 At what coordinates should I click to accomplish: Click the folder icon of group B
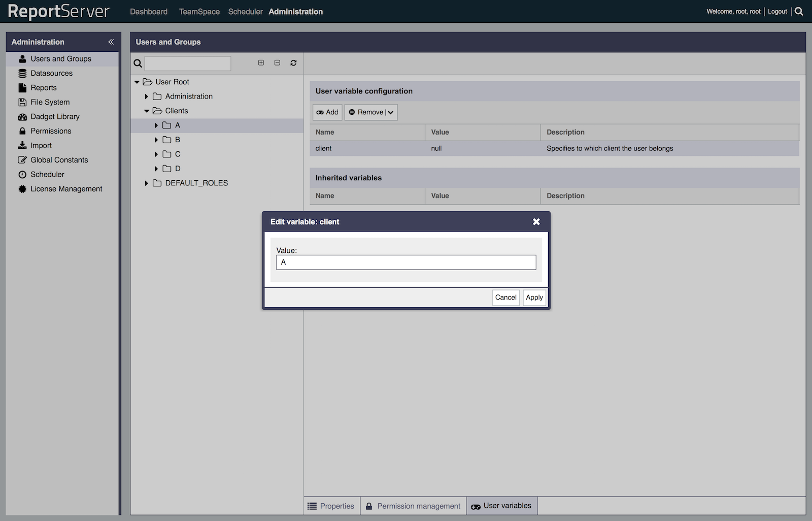coord(167,140)
